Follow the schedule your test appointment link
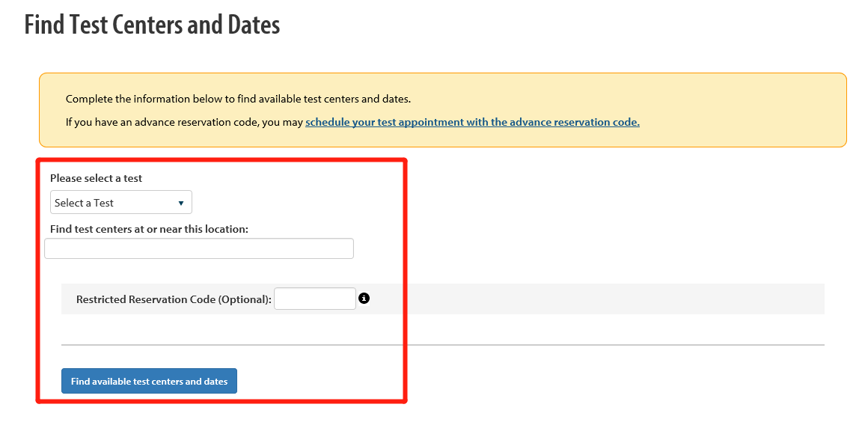The height and width of the screenshot is (440, 868). coord(472,122)
